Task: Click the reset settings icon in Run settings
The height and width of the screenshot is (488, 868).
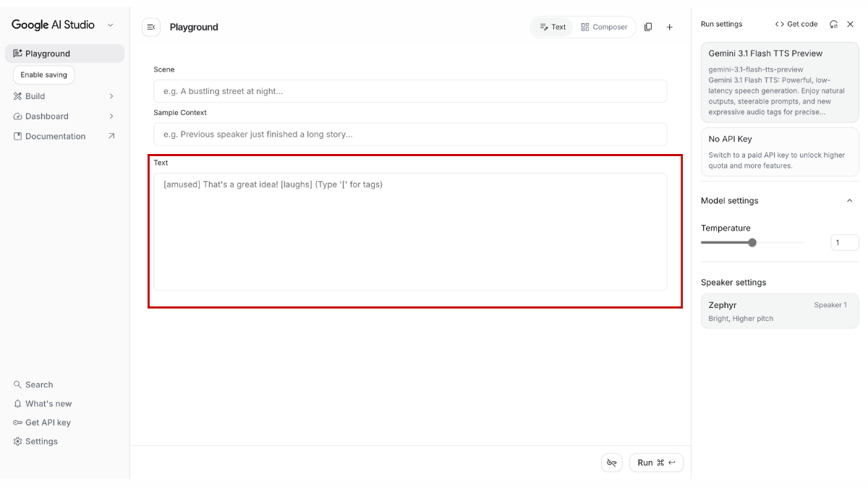Action: 834,24
